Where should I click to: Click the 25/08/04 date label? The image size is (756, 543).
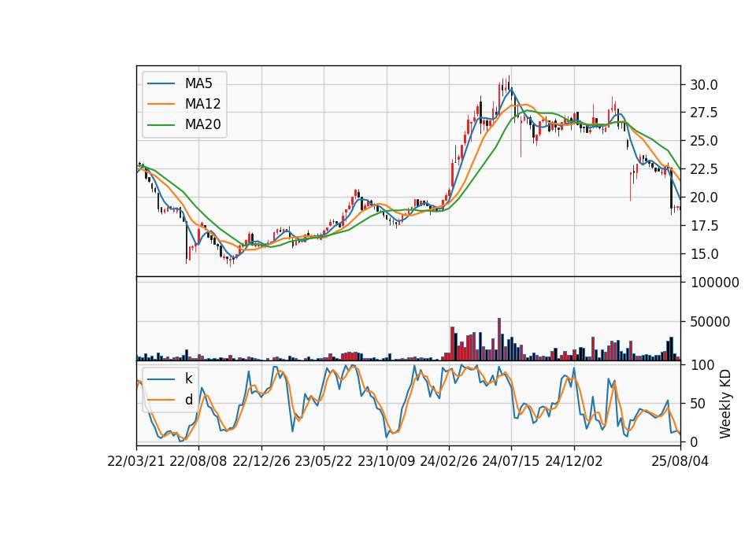(680, 461)
